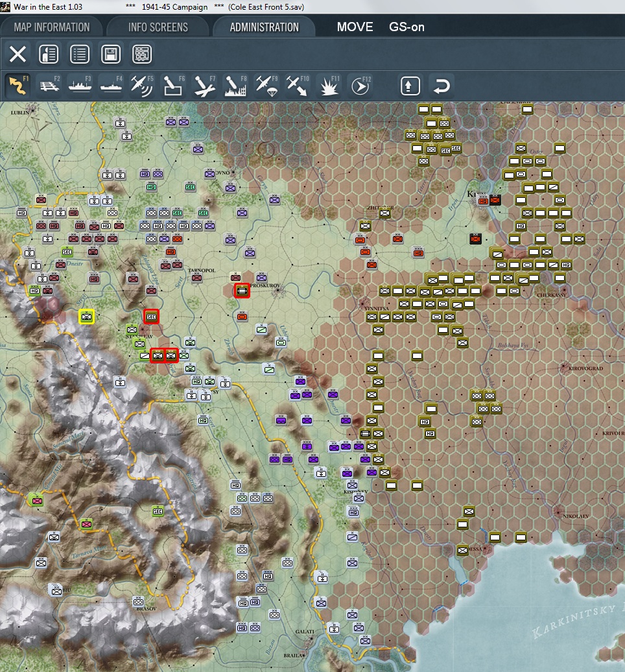The height and width of the screenshot is (672, 625).
Task: Select the red-outlined SEC unit counter
Action: pos(151,317)
